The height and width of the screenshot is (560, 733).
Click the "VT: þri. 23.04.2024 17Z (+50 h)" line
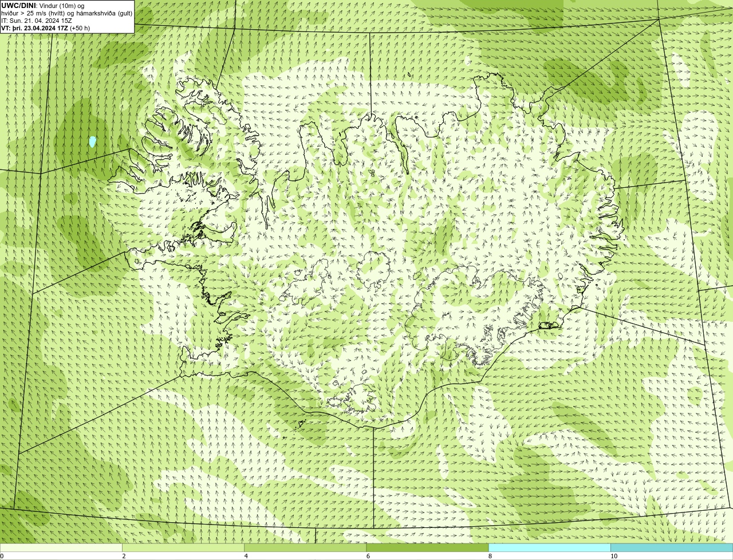46,28
